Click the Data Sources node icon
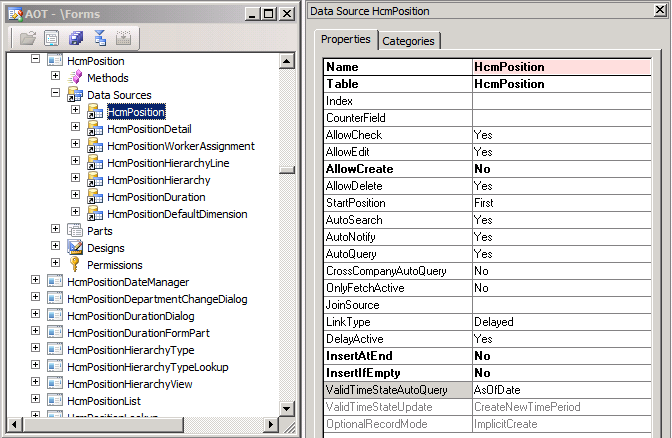Screen dimensions: 672x438 [x=75, y=95]
